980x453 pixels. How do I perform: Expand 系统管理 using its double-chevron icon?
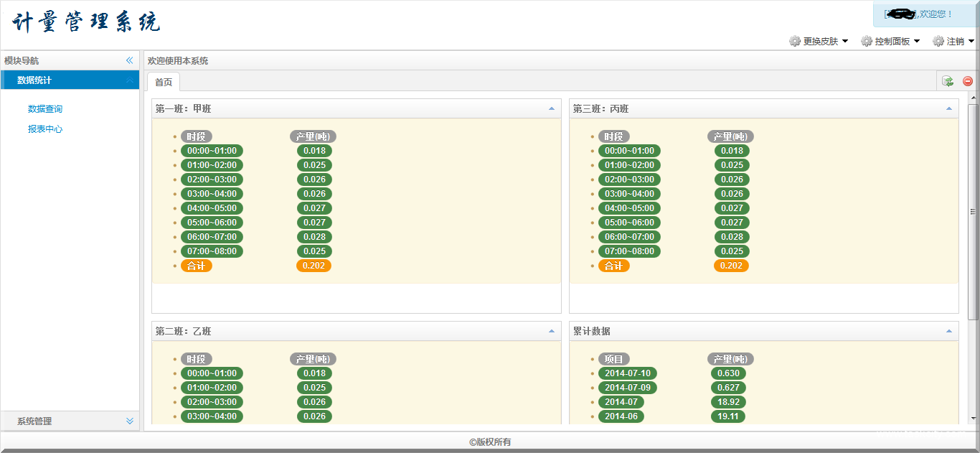click(x=130, y=421)
